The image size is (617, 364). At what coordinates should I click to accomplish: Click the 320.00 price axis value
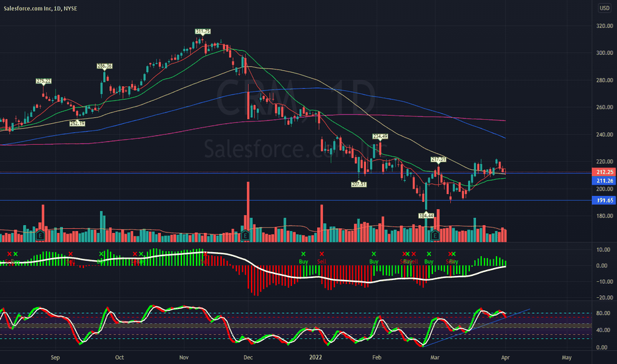pyautogui.click(x=605, y=26)
